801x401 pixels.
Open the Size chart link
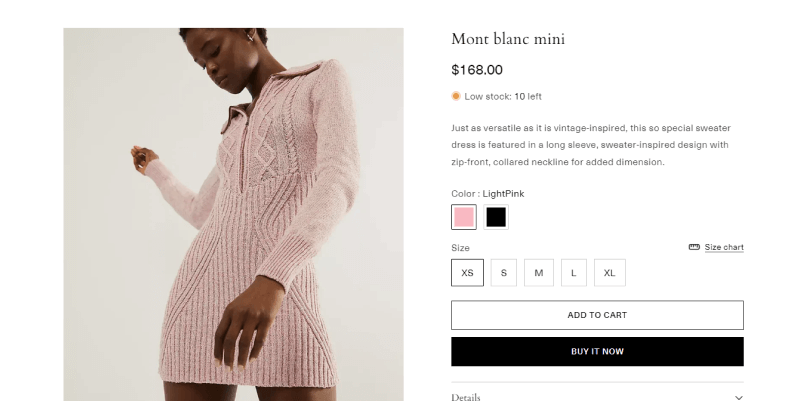coord(724,247)
